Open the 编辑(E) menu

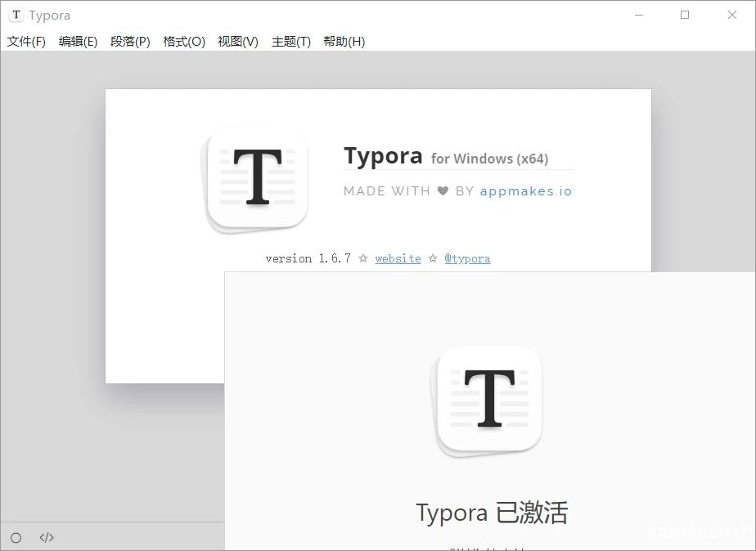78,41
